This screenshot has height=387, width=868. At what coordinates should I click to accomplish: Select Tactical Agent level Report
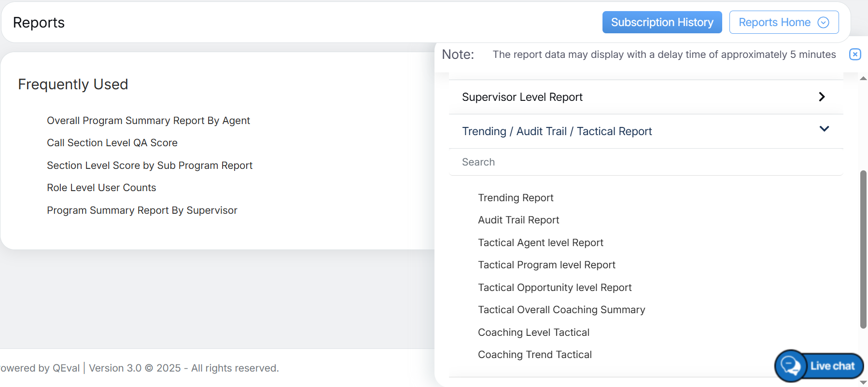pyautogui.click(x=541, y=243)
